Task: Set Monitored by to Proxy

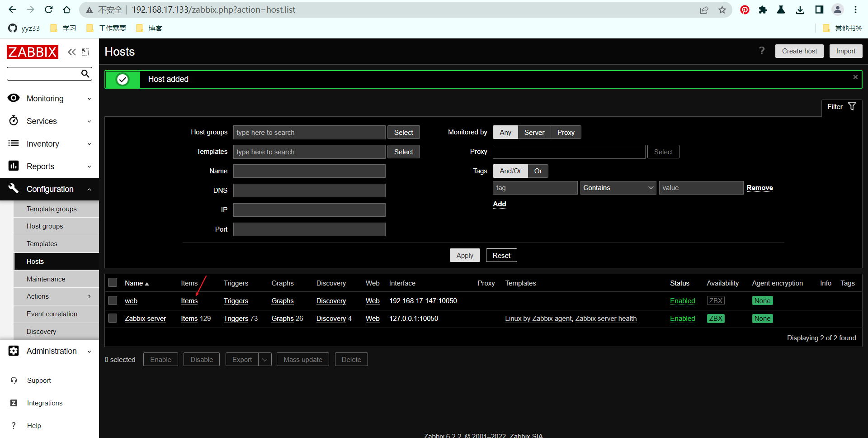Action: (566, 132)
